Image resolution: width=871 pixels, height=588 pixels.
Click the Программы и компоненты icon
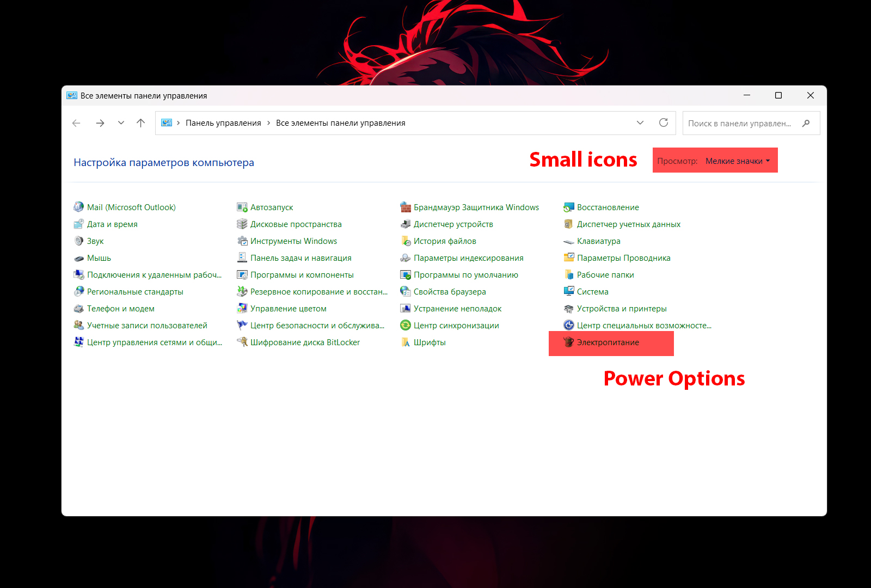[x=242, y=274]
